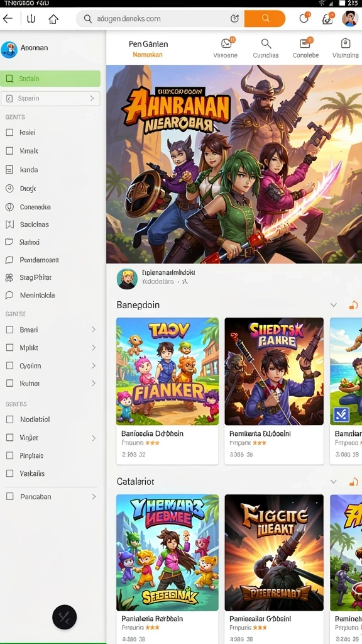
Task: Toggle the Kuhnoi checkbox
Action: [9, 383]
